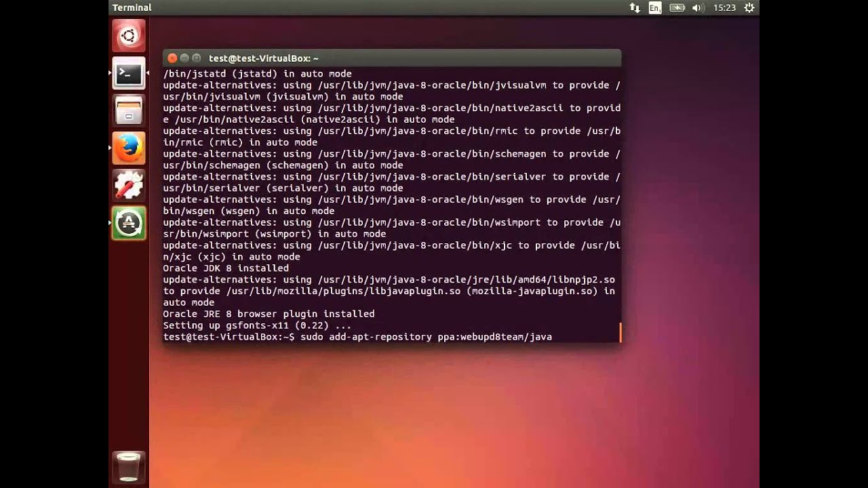
Task: Click the 'bin/wsgen (wsgen) in auto mode' line
Action: click(248, 211)
